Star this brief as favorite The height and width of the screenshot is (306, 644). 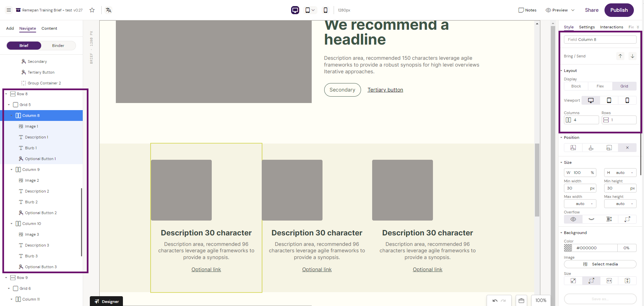point(92,10)
